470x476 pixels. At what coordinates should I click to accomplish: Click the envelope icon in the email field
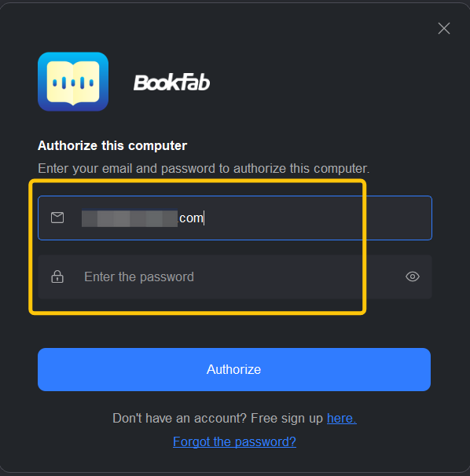point(57,218)
